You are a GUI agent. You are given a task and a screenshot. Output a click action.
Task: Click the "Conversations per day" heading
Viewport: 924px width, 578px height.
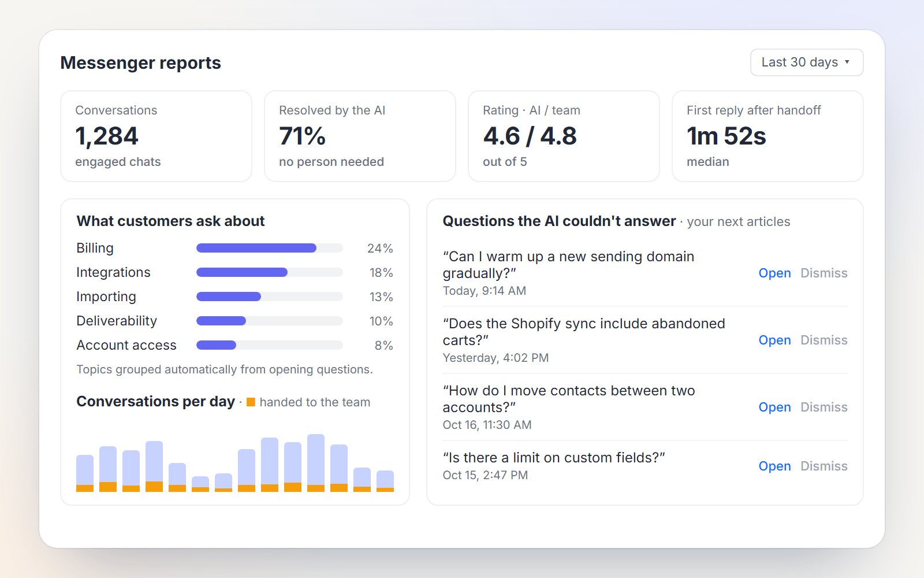[155, 401]
